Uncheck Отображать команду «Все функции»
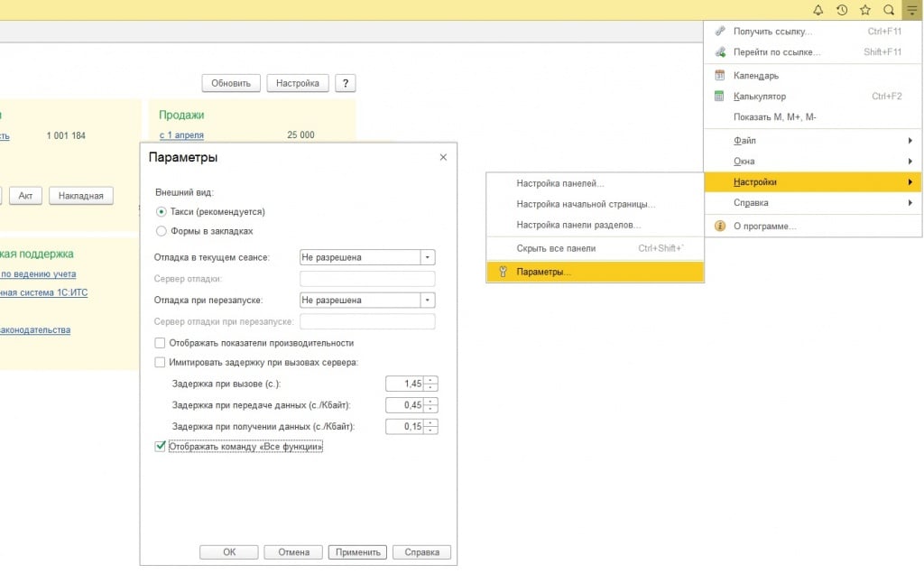 pos(161,446)
